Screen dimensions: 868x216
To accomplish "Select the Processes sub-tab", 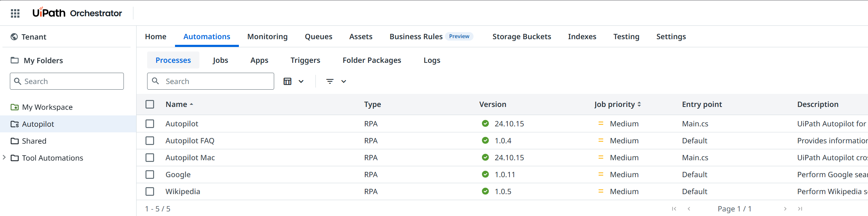I will click(x=173, y=60).
